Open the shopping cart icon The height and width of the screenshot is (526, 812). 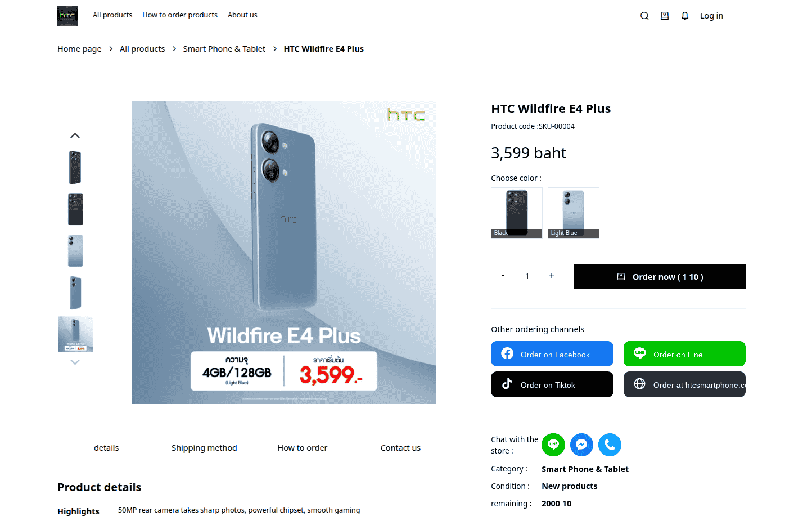pyautogui.click(x=665, y=16)
